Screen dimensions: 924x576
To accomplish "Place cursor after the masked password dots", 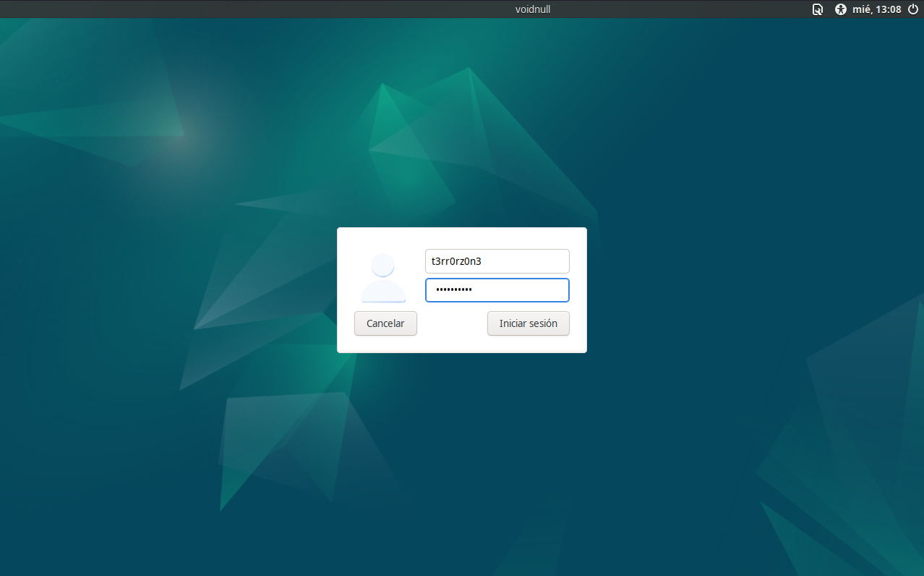I will (x=473, y=290).
